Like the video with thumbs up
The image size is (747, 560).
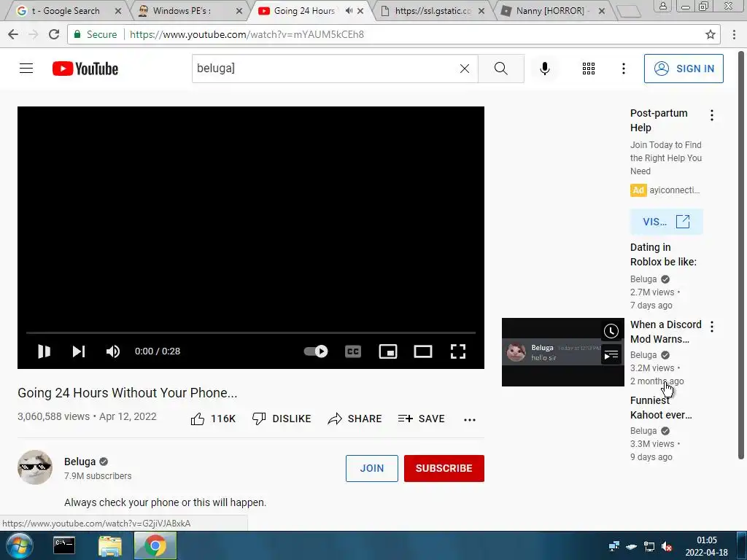213,419
